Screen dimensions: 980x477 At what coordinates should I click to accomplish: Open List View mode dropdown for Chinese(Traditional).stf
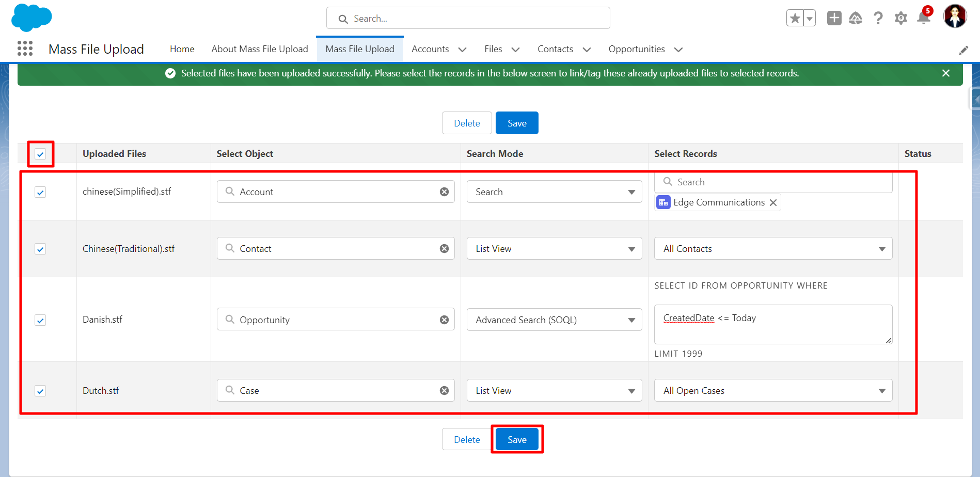click(x=554, y=249)
